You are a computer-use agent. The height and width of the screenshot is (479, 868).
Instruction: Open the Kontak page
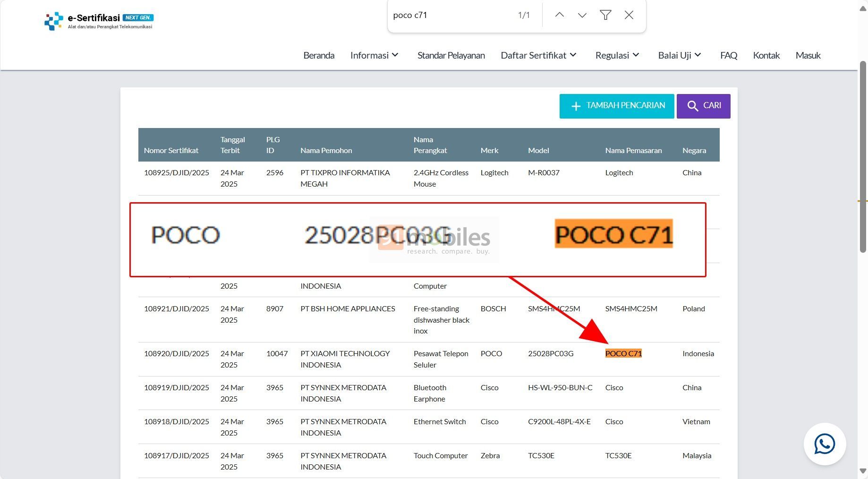point(766,55)
